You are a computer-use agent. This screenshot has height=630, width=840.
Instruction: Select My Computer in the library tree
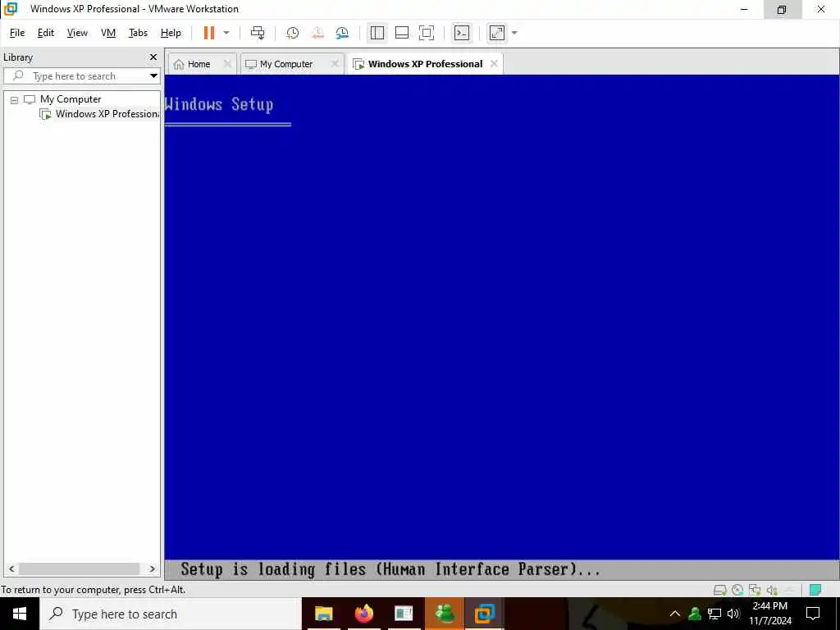(x=71, y=99)
